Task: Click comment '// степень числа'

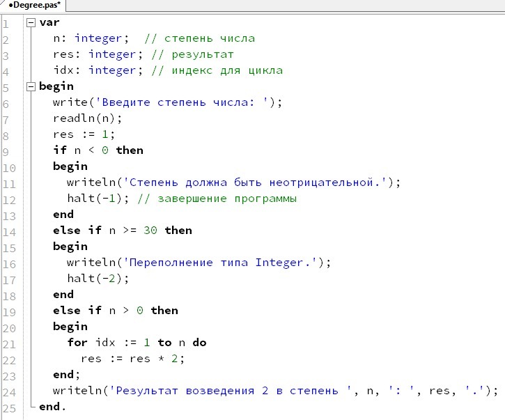Action: [x=200, y=38]
